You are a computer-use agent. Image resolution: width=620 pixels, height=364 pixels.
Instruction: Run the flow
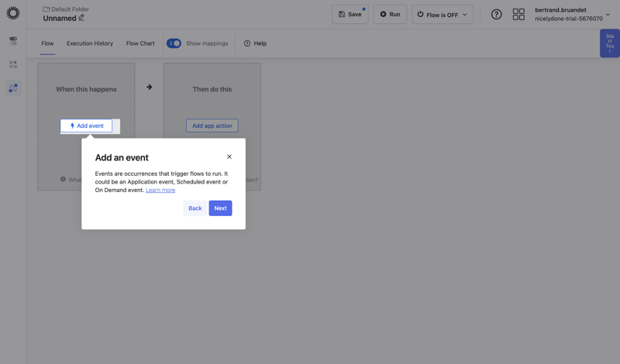click(391, 15)
